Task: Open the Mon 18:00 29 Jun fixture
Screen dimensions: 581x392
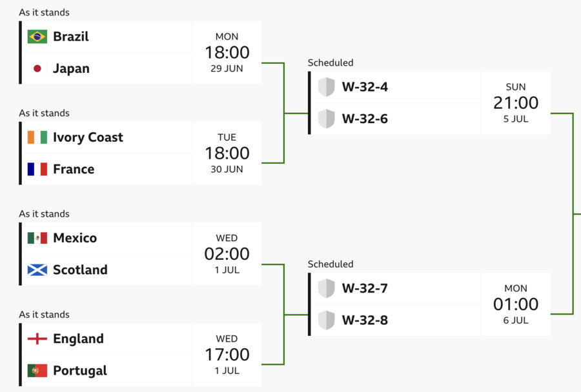Action: tap(227, 53)
